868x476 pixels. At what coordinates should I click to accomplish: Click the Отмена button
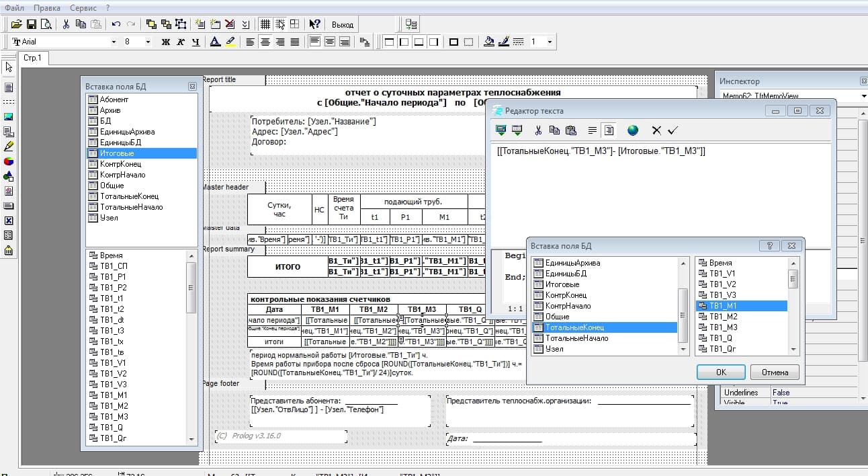tap(775, 372)
